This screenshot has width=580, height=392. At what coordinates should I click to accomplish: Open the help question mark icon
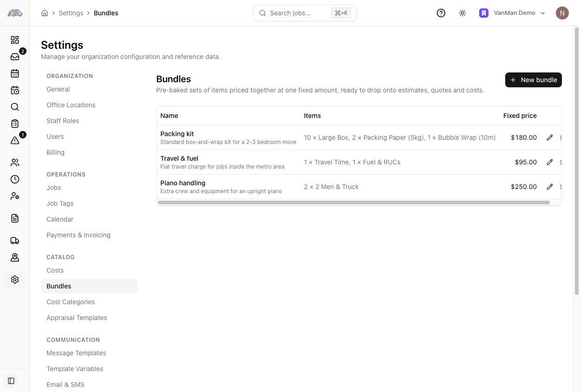coord(441,13)
